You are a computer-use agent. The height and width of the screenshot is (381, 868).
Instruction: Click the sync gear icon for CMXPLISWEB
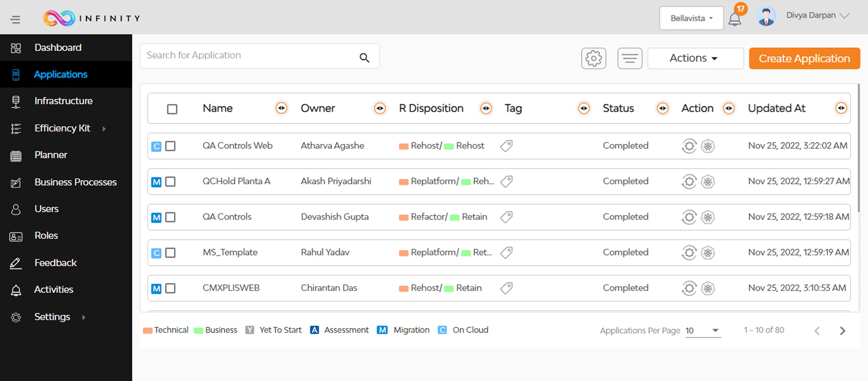point(689,288)
